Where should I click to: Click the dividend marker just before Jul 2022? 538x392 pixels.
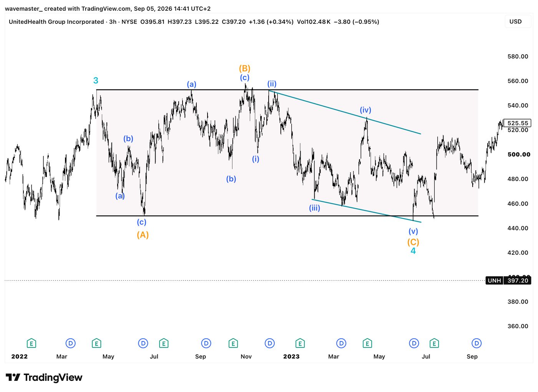click(x=143, y=343)
